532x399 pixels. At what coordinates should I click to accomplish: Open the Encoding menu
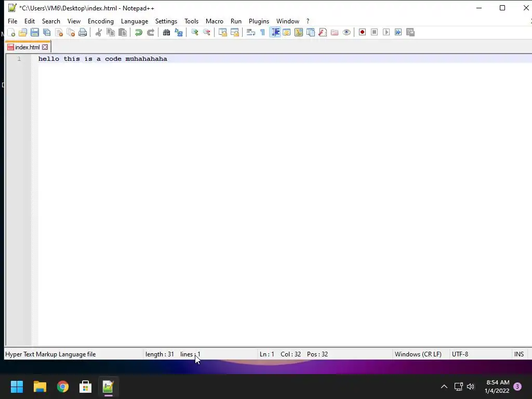point(101,21)
